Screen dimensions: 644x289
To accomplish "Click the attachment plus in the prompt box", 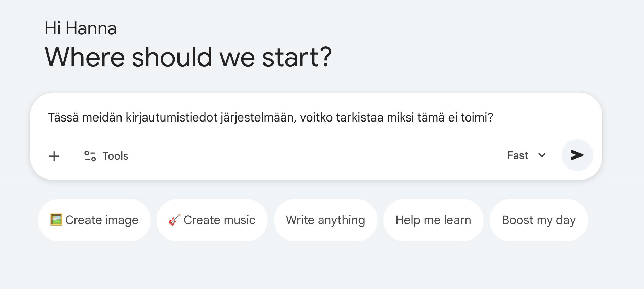I will click(x=54, y=156).
